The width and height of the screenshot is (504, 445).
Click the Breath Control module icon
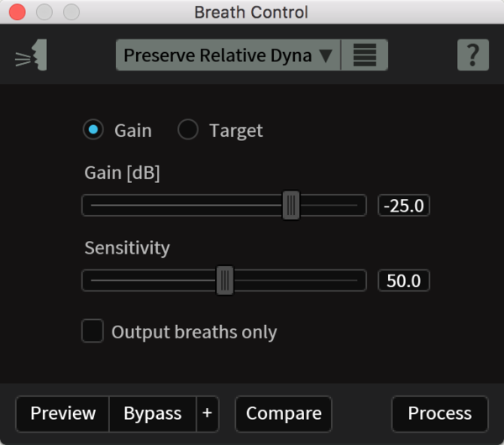32,55
